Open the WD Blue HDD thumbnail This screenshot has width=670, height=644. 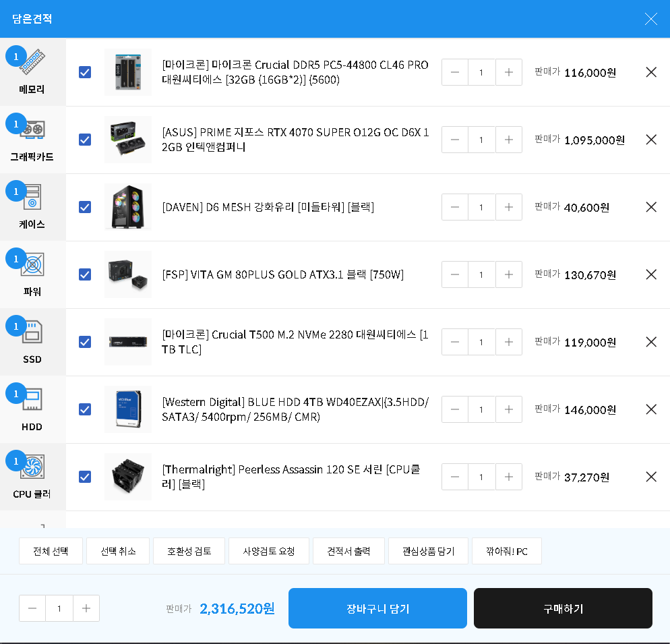pos(128,409)
